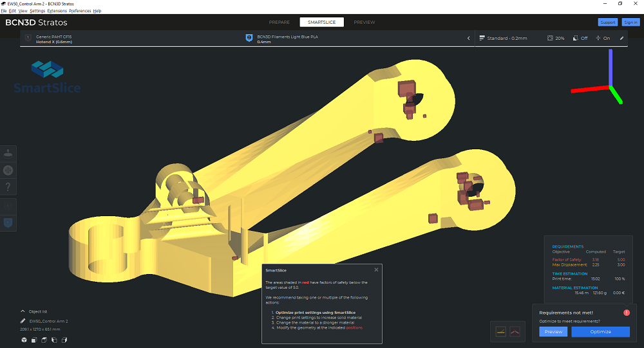Select the anchor boundary condition tool
This screenshot has height=348, width=644.
[x=8, y=154]
